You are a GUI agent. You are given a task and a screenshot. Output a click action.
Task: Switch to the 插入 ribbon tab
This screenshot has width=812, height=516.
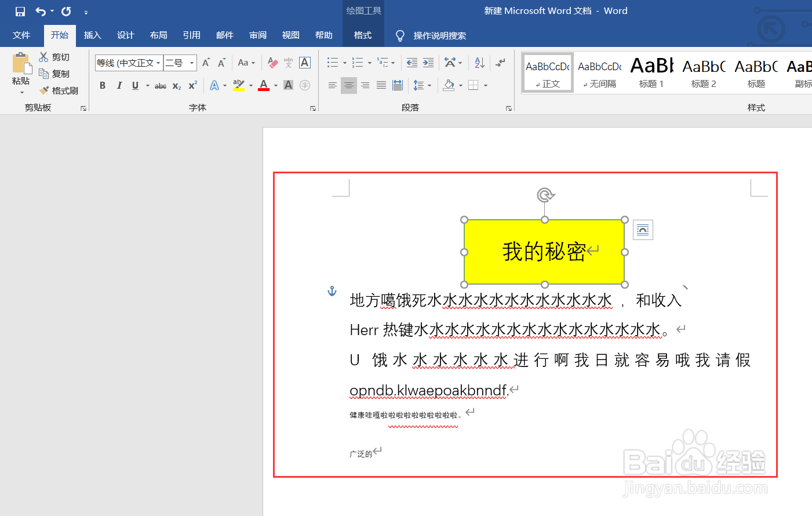coord(92,35)
